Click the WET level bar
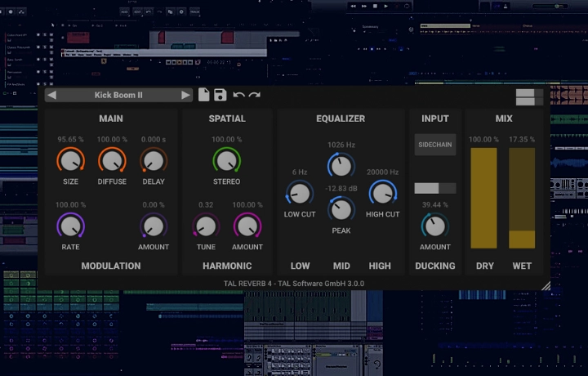This screenshot has height=376, width=588. point(522,198)
